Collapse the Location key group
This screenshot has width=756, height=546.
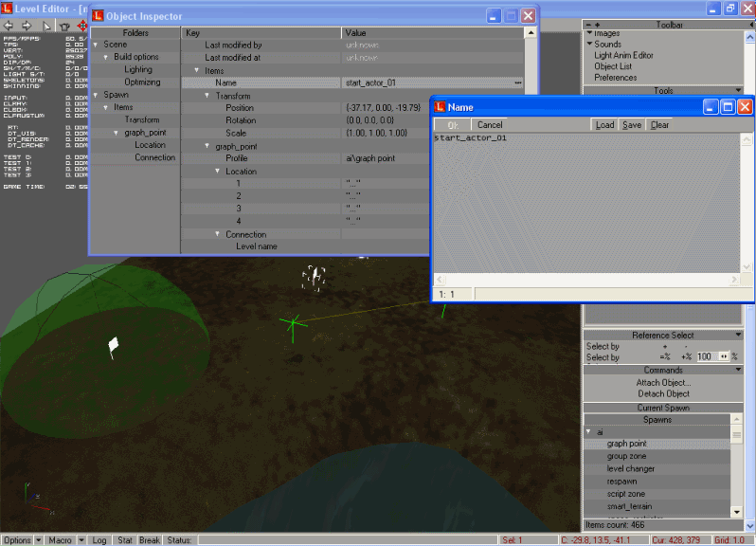pos(218,172)
